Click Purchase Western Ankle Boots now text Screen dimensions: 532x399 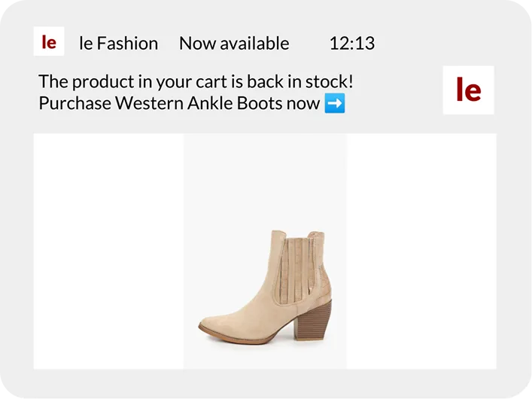(179, 103)
